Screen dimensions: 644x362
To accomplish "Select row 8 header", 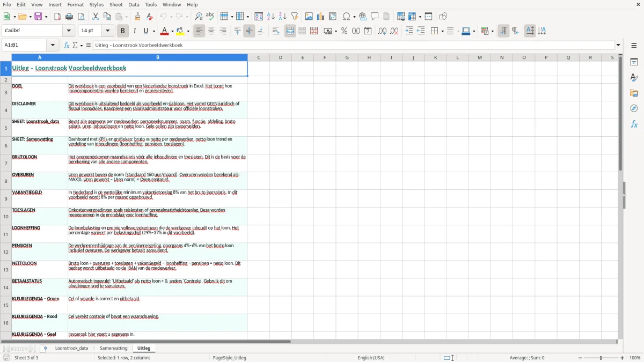I will click(x=6, y=181).
